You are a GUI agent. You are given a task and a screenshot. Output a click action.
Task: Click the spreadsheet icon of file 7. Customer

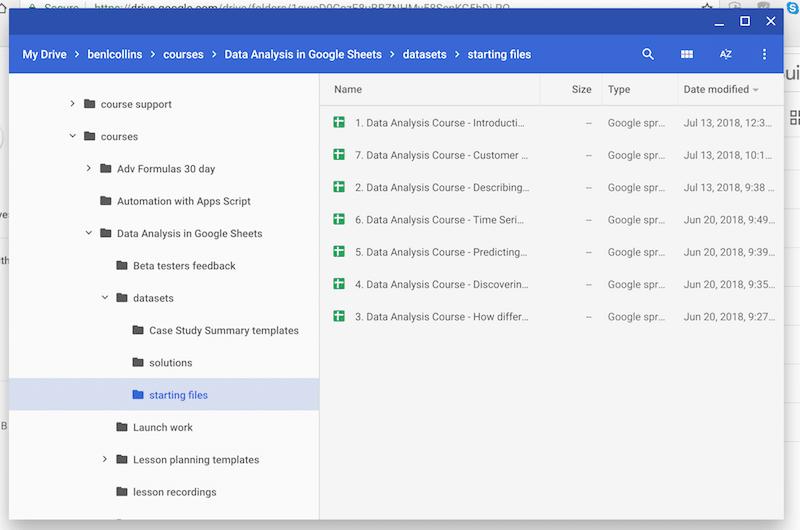(x=339, y=155)
